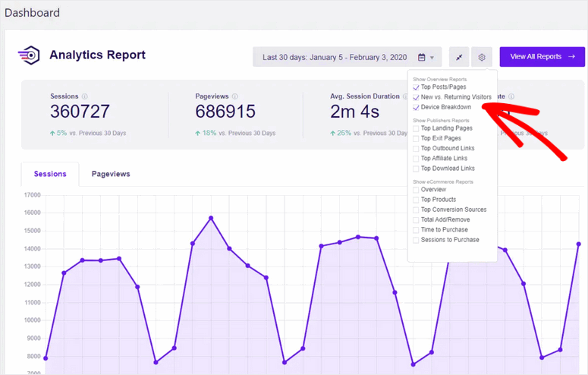Enable the Top Exit Pages checkbox

[x=416, y=139]
